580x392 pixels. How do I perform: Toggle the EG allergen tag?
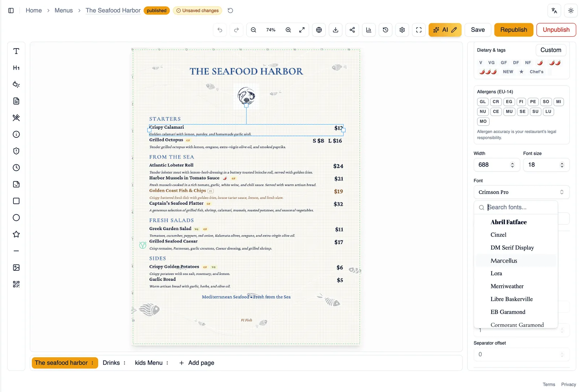pyautogui.click(x=509, y=102)
